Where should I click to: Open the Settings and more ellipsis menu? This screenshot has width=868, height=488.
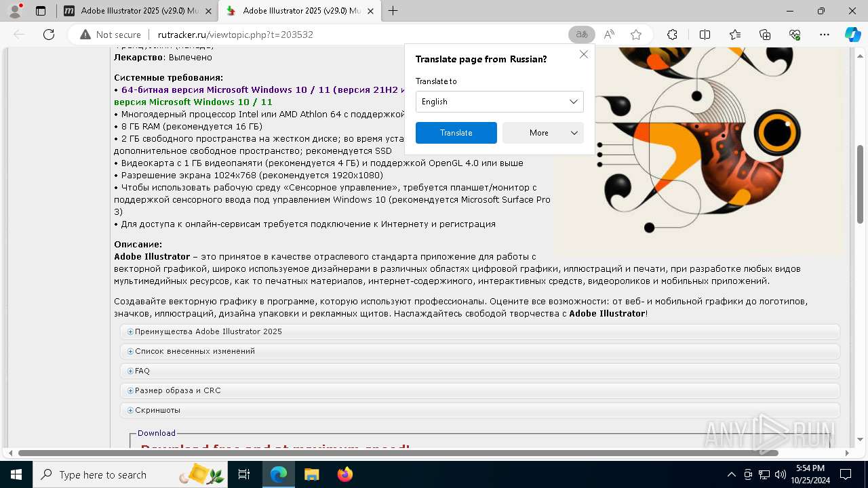(x=825, y=35)
